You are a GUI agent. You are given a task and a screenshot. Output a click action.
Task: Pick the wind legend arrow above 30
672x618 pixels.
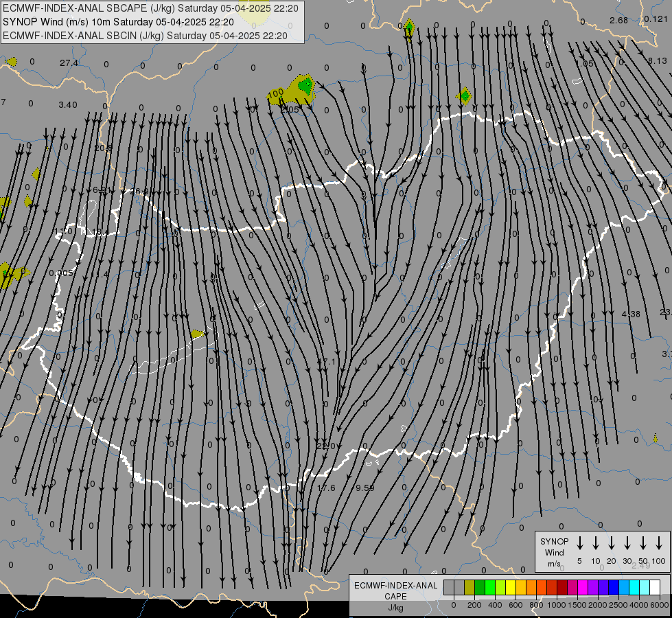coord(627,543)
